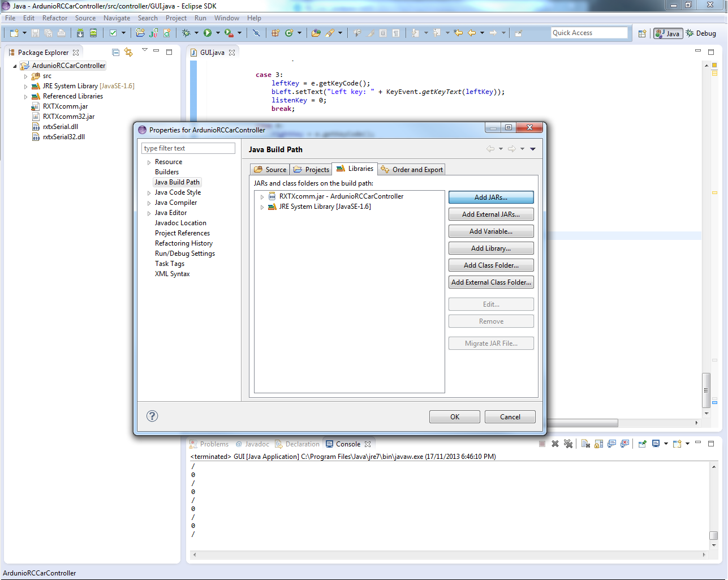728x580 pixels.
Task: Open the Order and Export tab
Action: click(412, 170)
